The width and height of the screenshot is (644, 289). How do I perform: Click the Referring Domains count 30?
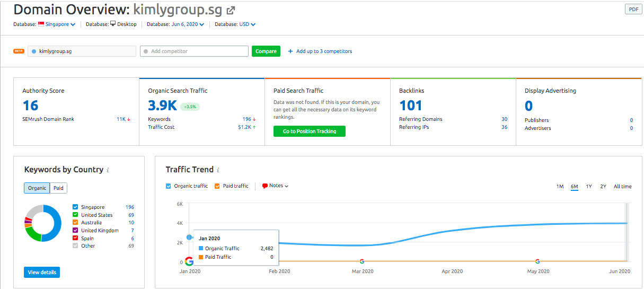point(504,119)
